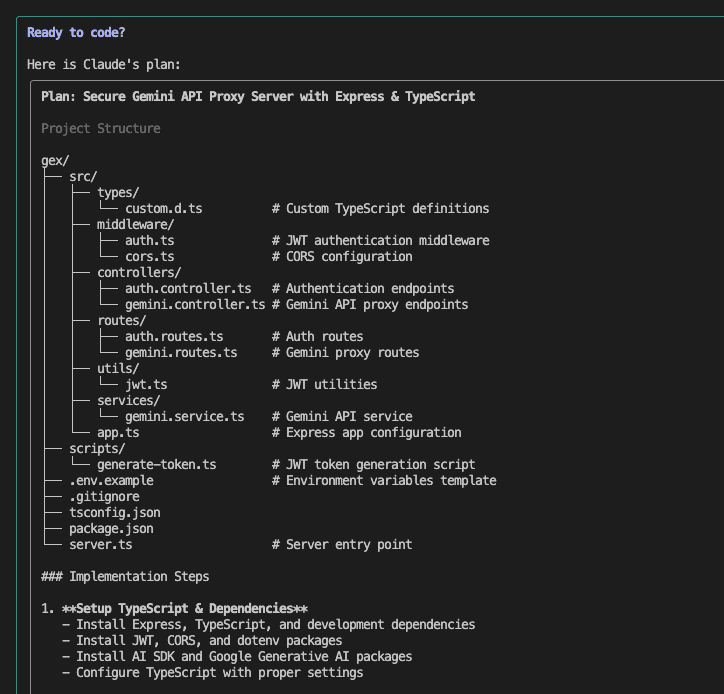This screenshot has height=694, width=724.
Task: Select the '# JWT utilities' comment
Action: 325,385
